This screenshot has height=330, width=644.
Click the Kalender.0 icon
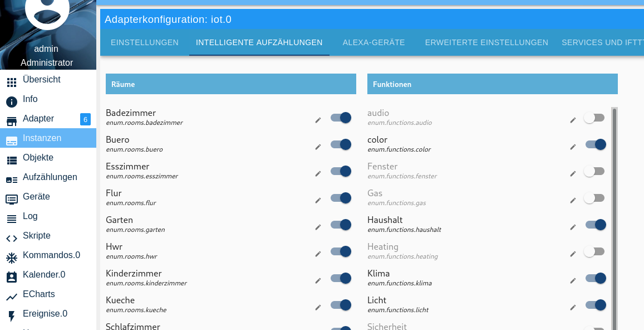pyautogui.click(x=12, y=278)
